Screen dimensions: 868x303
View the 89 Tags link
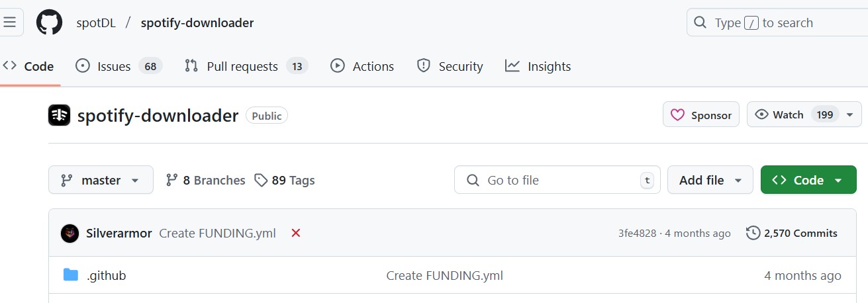click(x=285, y=180)
